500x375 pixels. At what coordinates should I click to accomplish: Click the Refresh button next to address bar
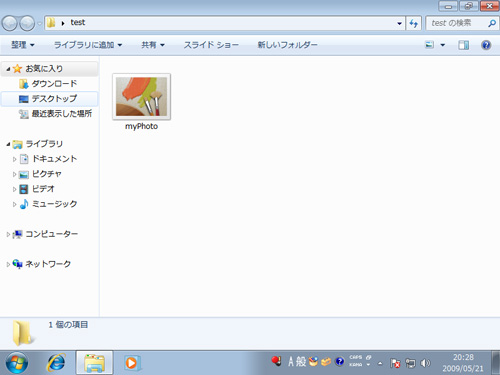414,23
